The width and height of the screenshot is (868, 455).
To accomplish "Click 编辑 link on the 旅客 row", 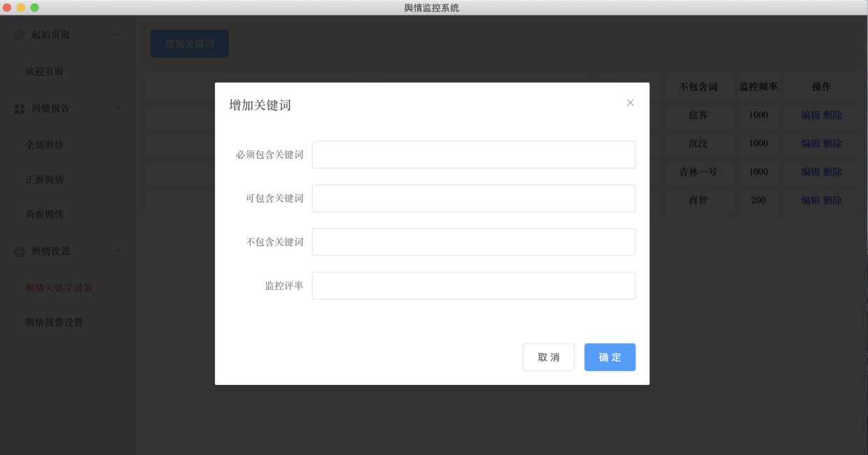I will click(810, 114).
